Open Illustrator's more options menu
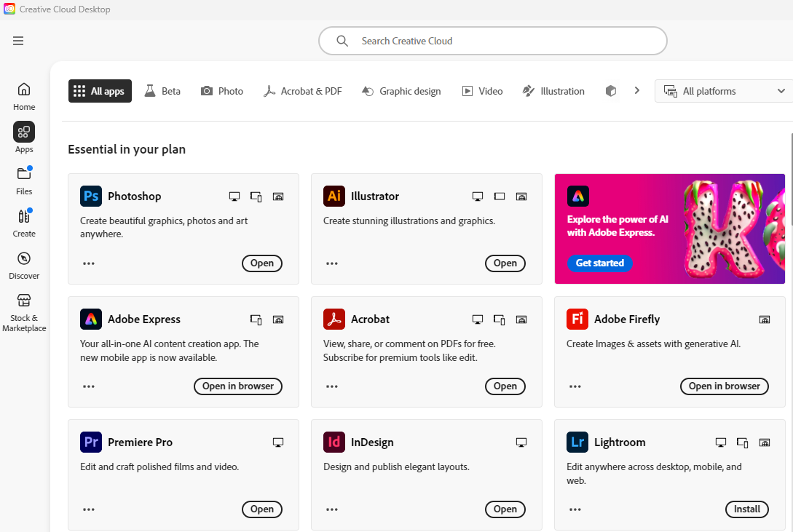This screenshot has height=532, width=793. coord(332,263)
